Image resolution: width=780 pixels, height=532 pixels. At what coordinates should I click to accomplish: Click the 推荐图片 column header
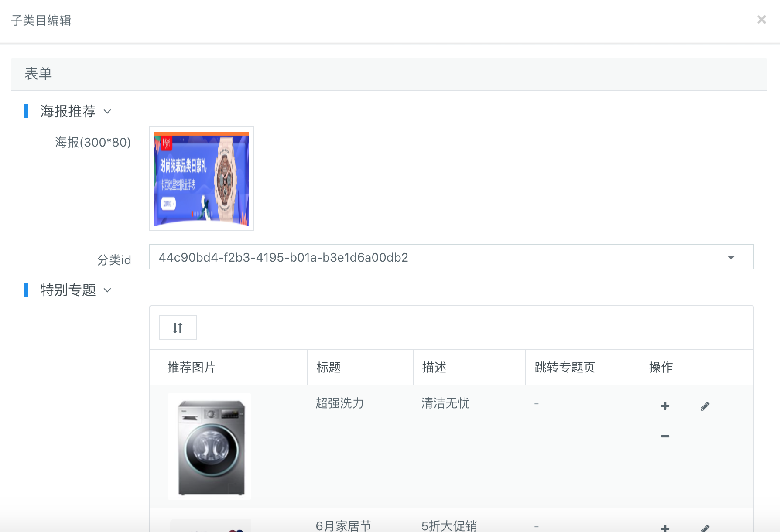tap(192, 368)
